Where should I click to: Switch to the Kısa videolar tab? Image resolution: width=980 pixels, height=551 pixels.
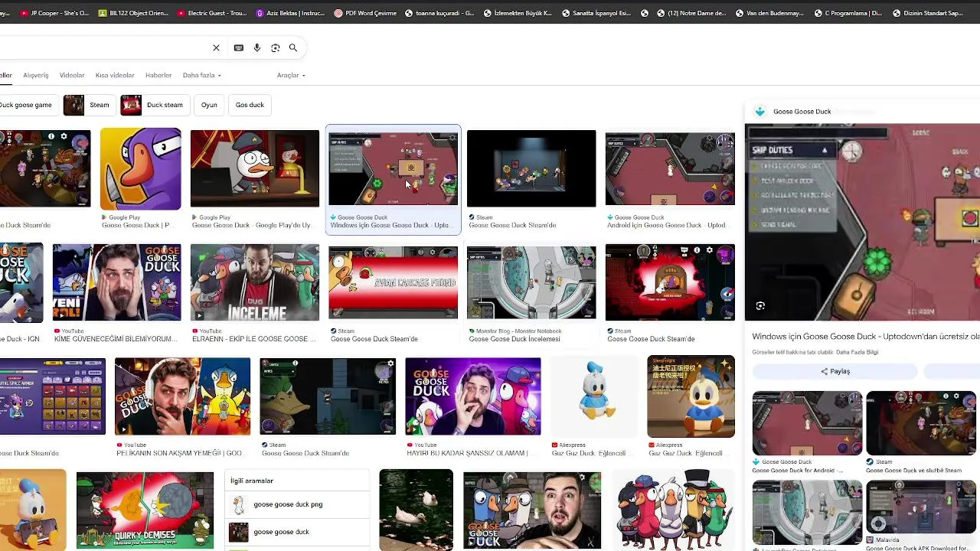point(115,75)
